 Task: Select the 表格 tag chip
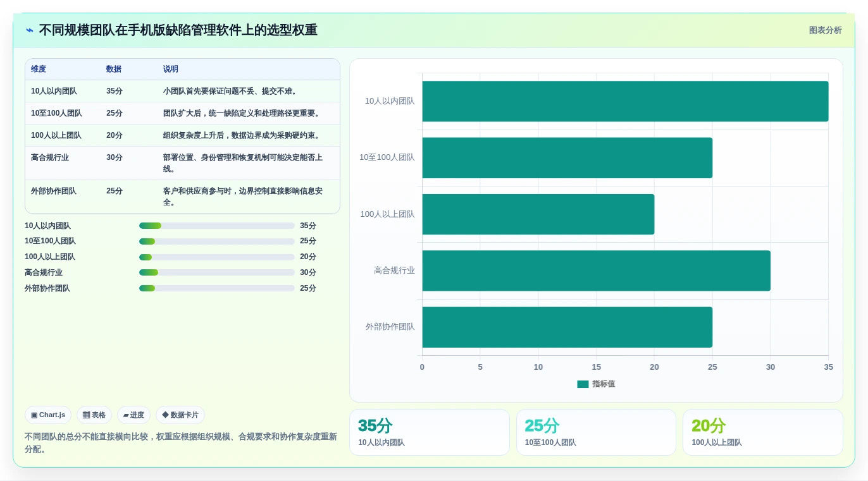pyautogui.click(x=94, y=415)
